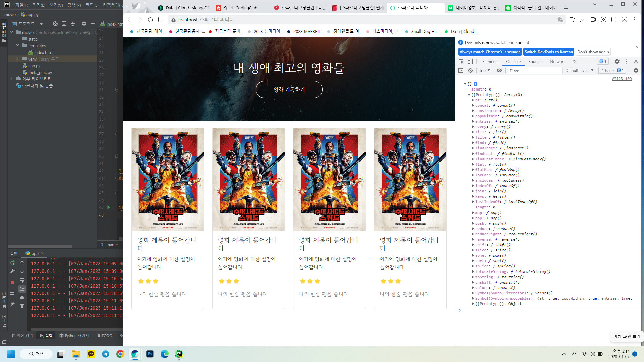The width and height of the screenshot is (644, 362).
Task: Click Always match Chrome's language
Action: pos(490,52)
